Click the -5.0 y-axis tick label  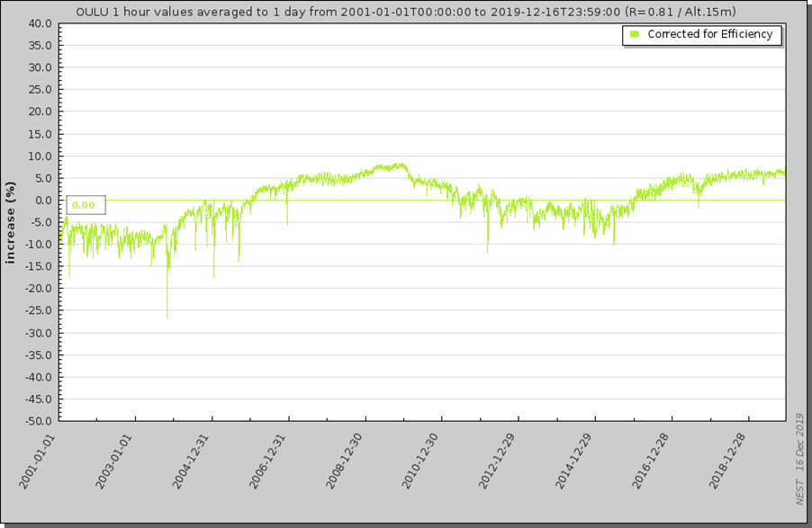coord(41,222)
